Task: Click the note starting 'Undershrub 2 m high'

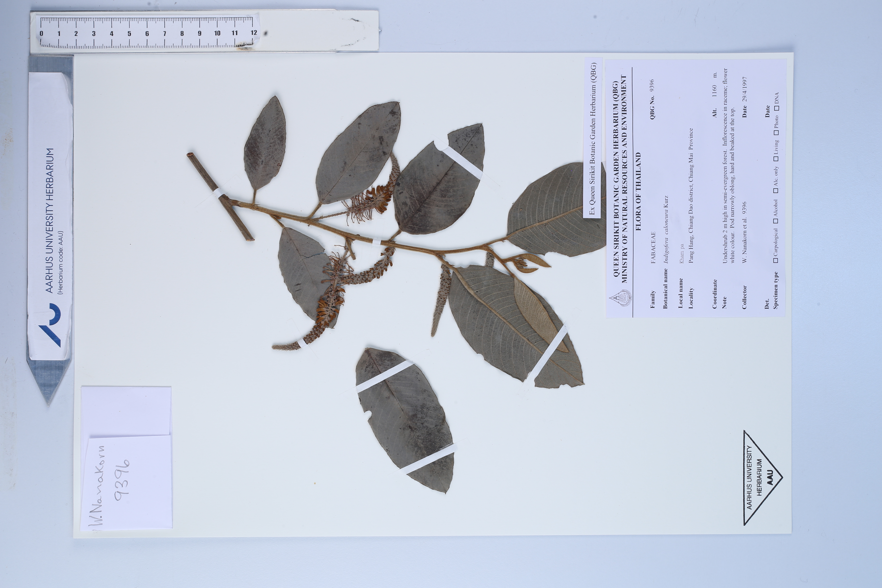Action: [728, 165]
